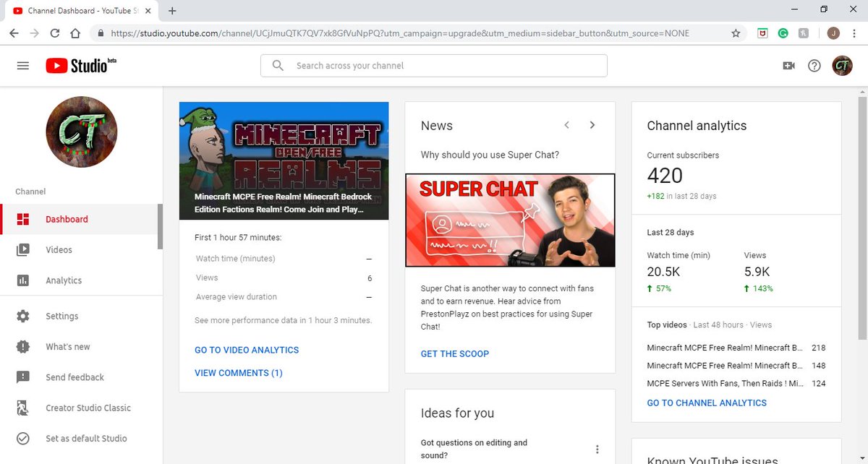
Task: Click the Set as default Studio checkmark icon
Action: tap(23, 438)
